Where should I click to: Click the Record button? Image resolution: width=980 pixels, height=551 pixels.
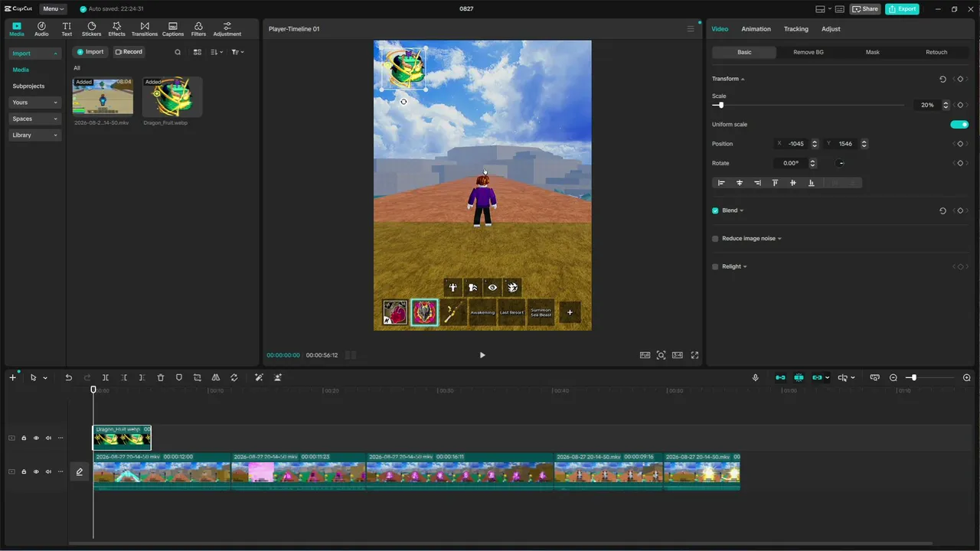[x=129, y=52]
